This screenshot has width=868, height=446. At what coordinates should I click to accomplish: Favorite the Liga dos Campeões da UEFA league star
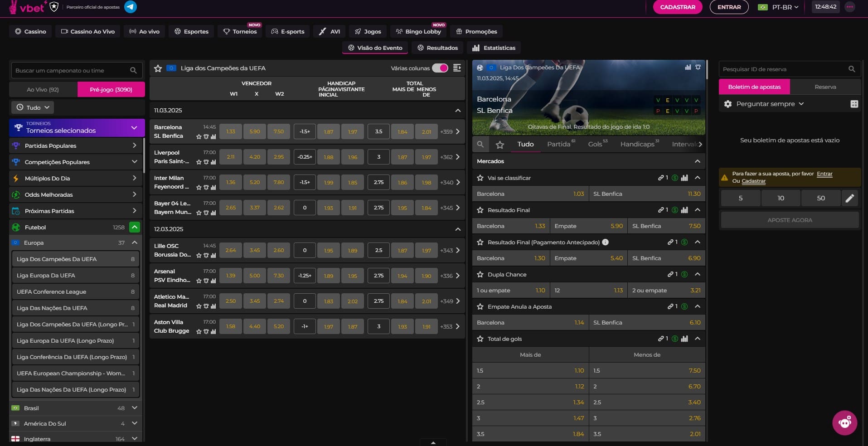[x=158, y=68]
